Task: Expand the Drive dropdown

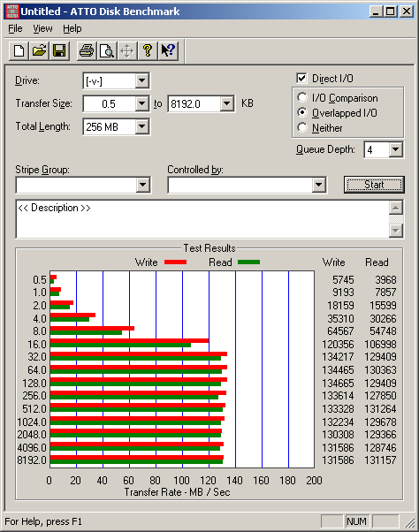Action: tap(141, 80)
